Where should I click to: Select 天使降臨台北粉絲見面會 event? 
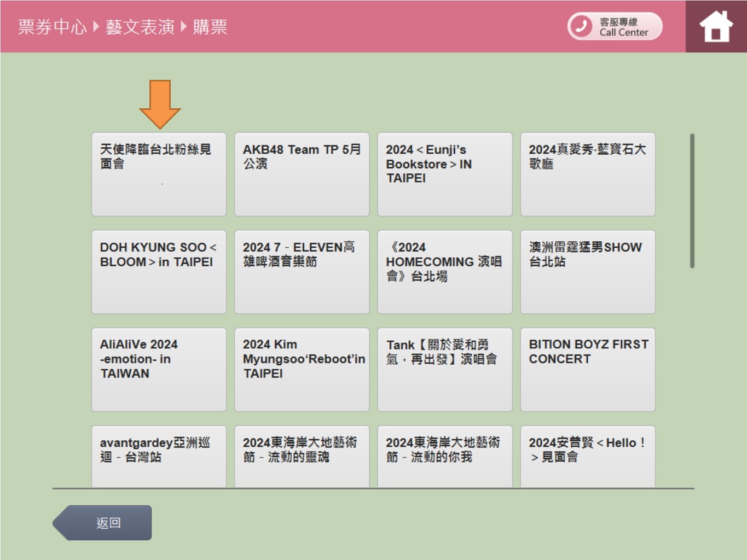click(x=159, y=174)
